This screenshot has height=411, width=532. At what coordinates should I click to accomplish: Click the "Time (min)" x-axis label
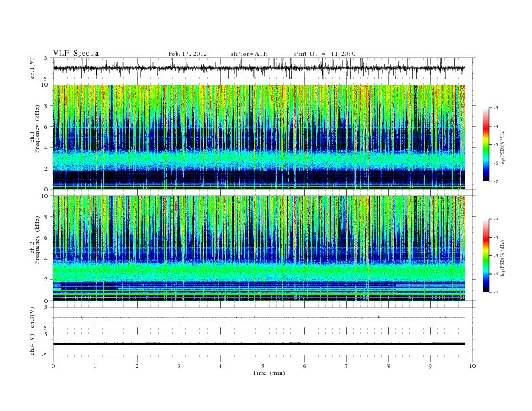[x=269, y=373]
